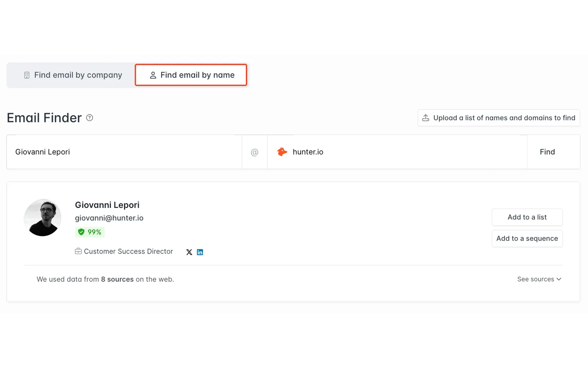Click the hunter.io domain input field
The height and width of the screenshot is (368, 588).
click(397, 152)
